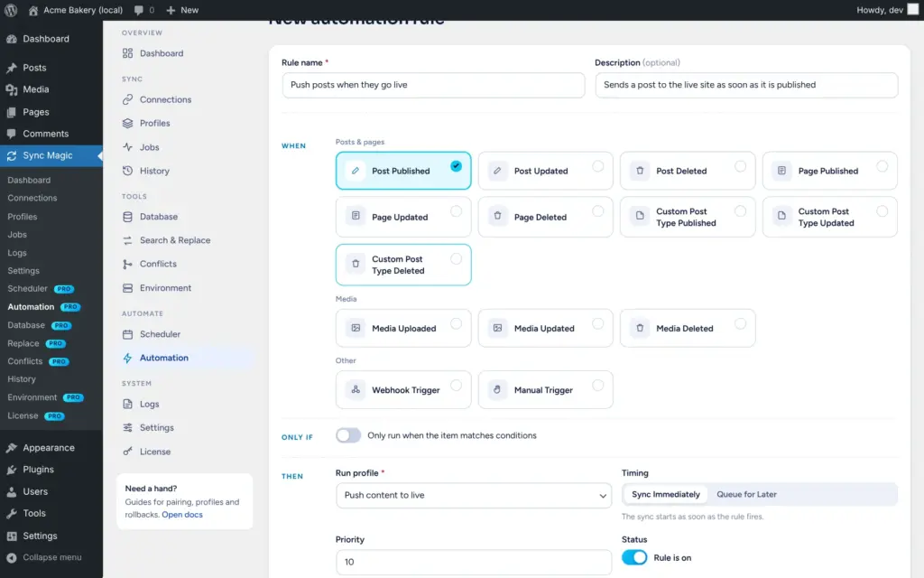Open the comments bubble icon in admin bar
The height and width of the screenshot is (578, 924).
(x=138, y=10)
